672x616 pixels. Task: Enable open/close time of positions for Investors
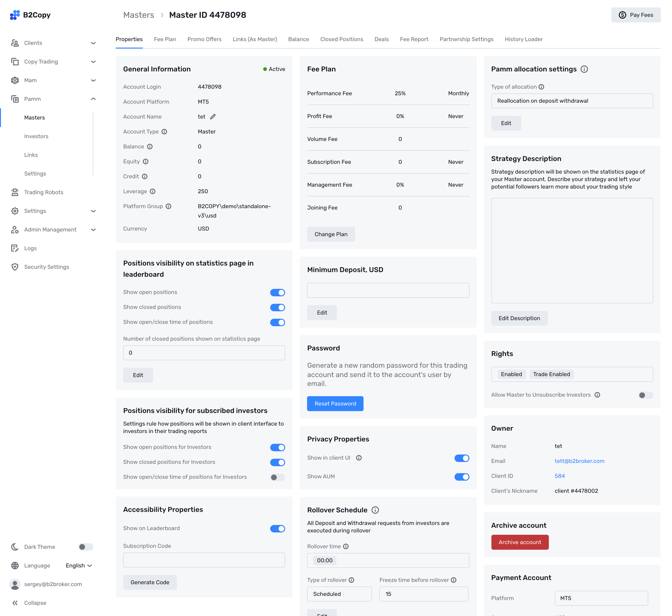[x=278, y=477]
